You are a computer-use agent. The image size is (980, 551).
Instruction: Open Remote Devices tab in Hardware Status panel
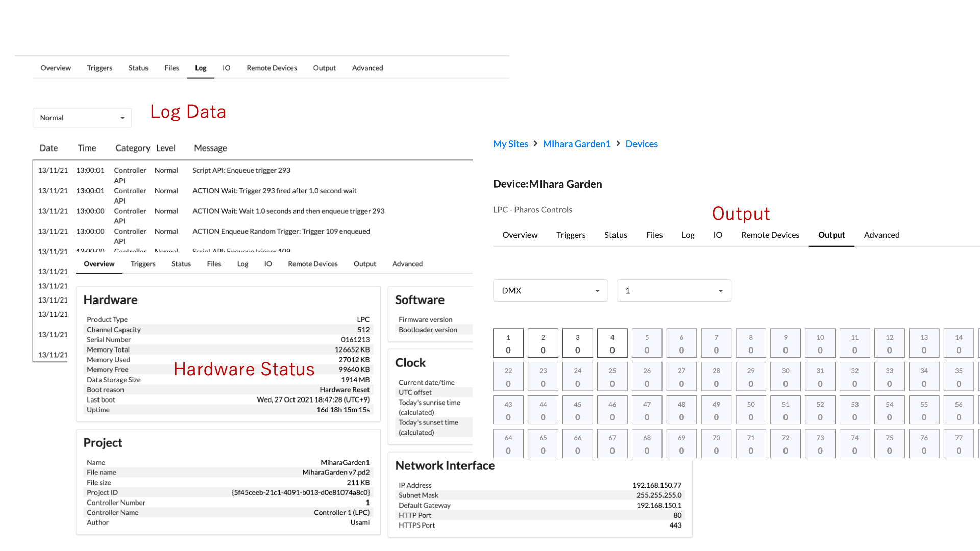click(313, 264)
